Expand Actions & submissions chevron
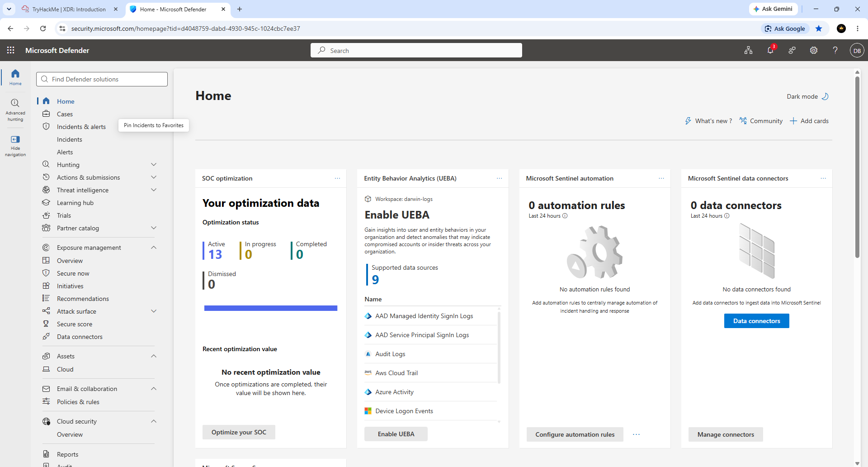The image size is (868, 467). pyautogui.click(x=154, y=177)
